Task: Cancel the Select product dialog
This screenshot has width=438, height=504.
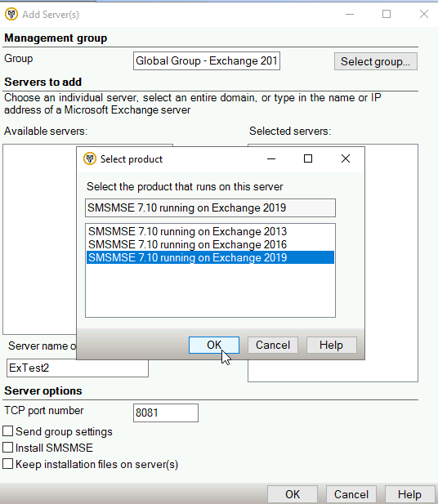Action: [273, 345]
